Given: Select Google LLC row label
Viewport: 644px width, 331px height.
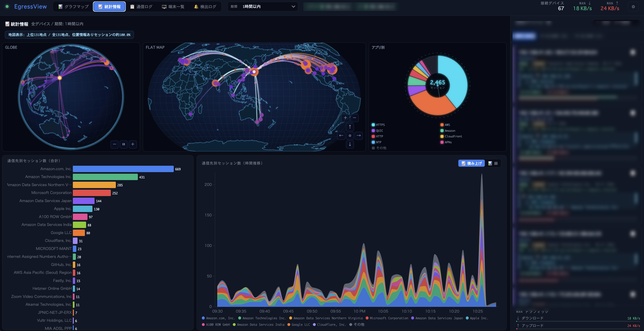Looking at the screenshot, I should point(61,233).
